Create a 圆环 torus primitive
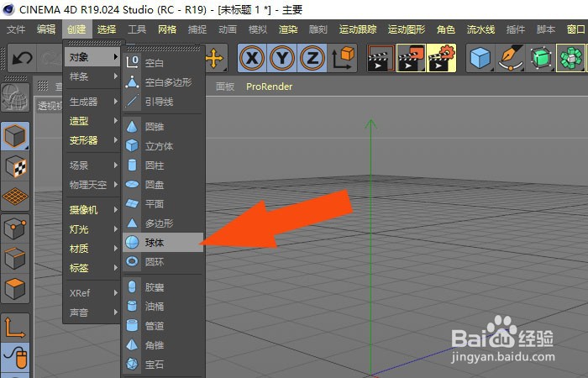588x378 pixels. pyautogui.click(x=163, y=262)
